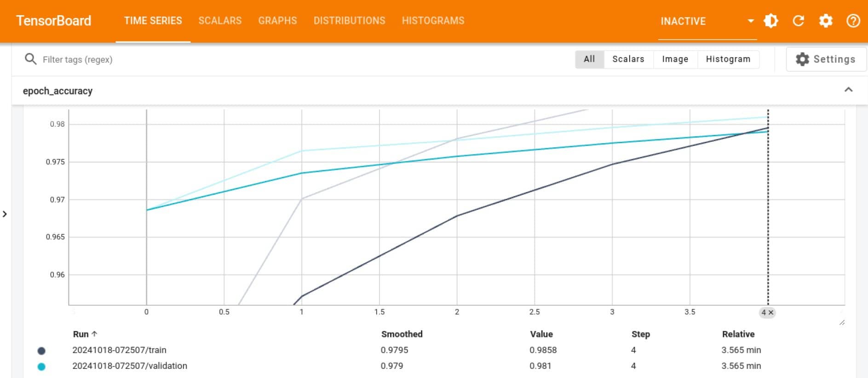Select the All filter toggle

(x=589, y=59)
